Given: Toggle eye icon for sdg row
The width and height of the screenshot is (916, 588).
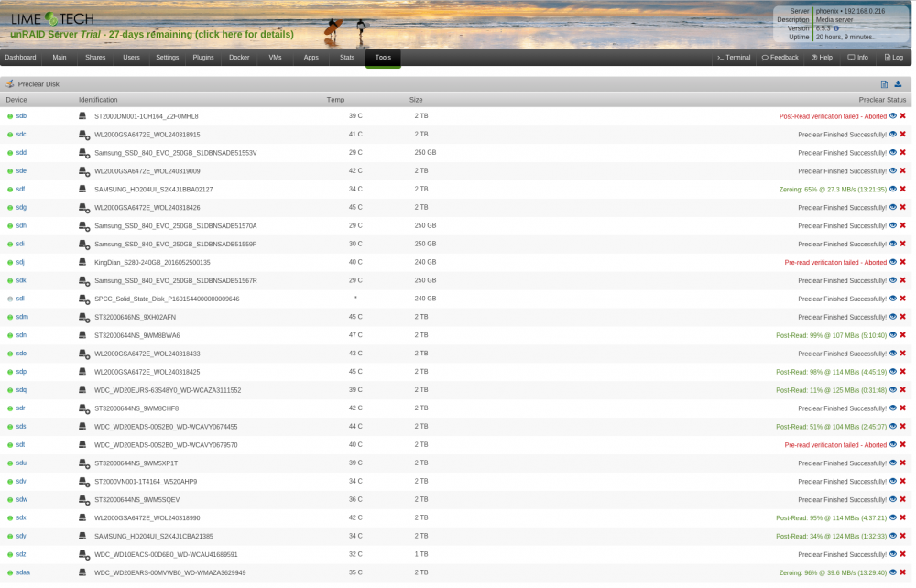Looking at the screenshot, I should pyautogui.click(x=892, y=207).
